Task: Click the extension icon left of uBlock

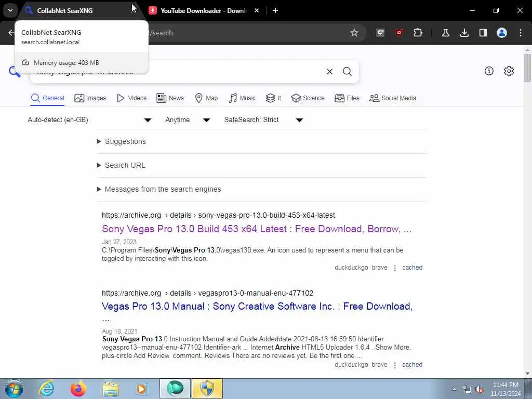Action: point(380,33)
